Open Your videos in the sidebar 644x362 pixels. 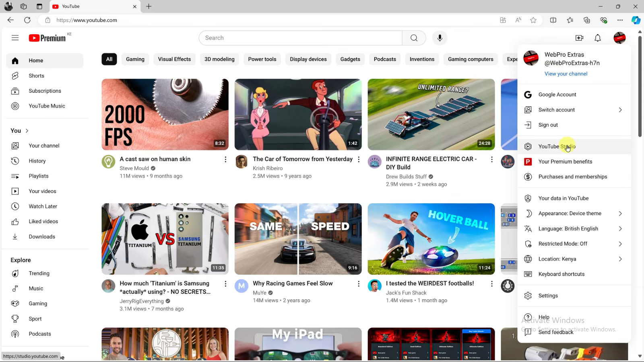pos(45,191)
